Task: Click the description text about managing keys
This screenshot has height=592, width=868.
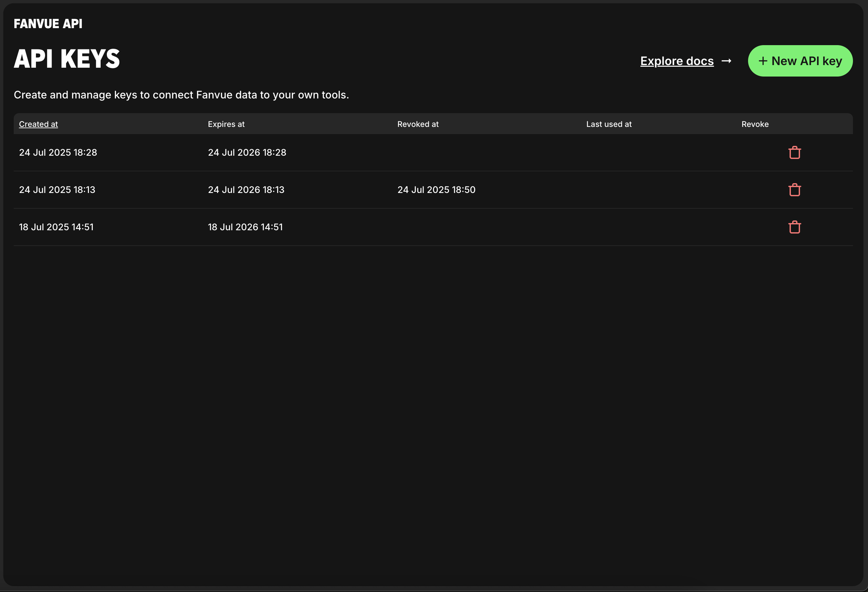Action: point(181,95)
